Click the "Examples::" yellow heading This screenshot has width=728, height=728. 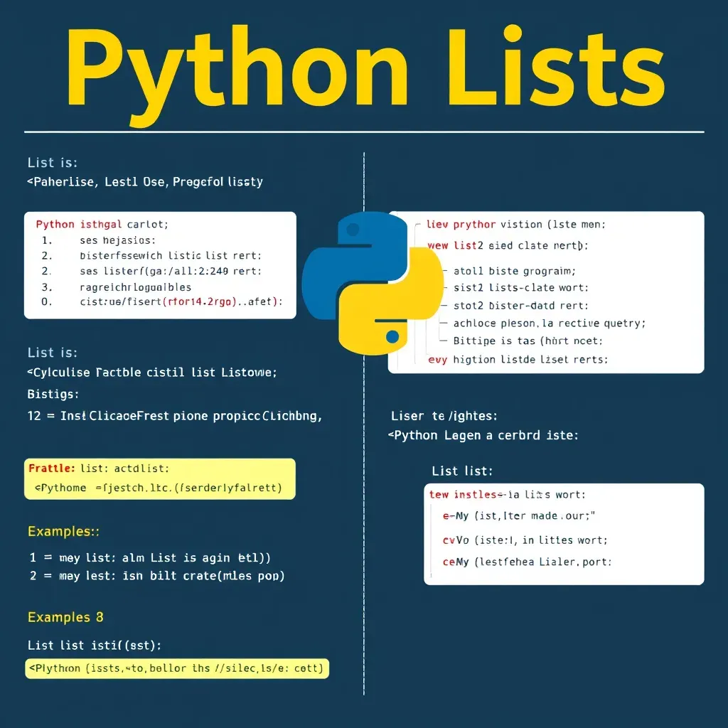coord(63,531)
